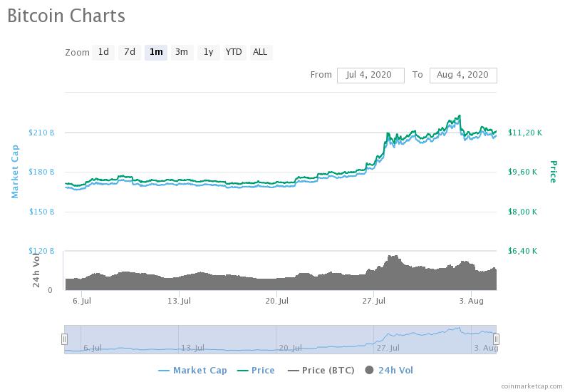The width and height of the screenshot is (570, 392).
Task: Click the volume spike near 27. Jul
Action: (393, 257)
